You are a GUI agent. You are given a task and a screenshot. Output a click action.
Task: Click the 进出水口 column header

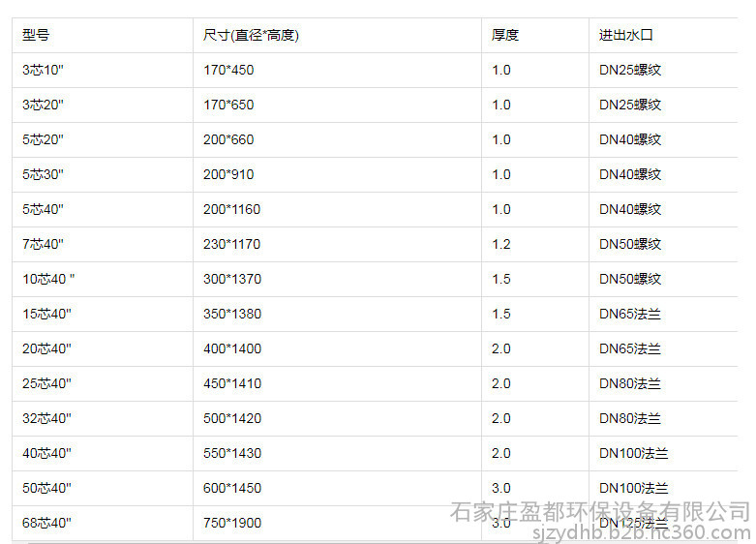[626, 35]
